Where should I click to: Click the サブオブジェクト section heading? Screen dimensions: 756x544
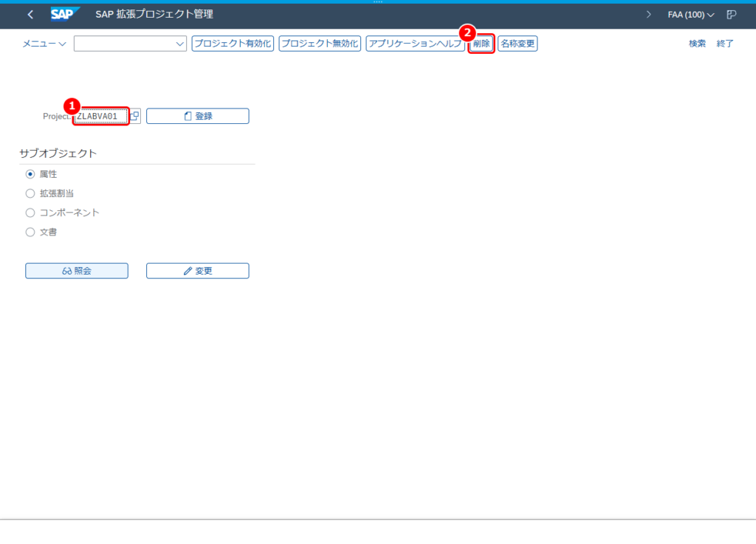[x=58, y=154]
